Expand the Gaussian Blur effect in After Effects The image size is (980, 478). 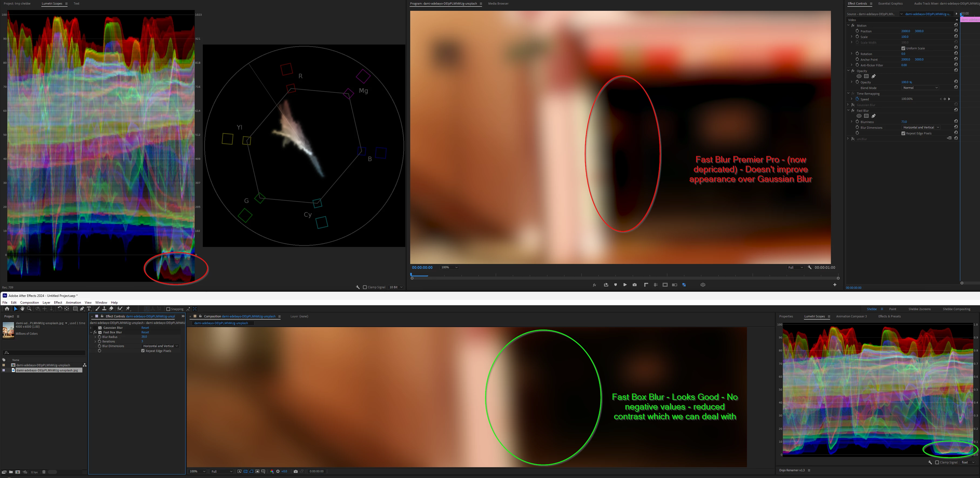point(91,328)
